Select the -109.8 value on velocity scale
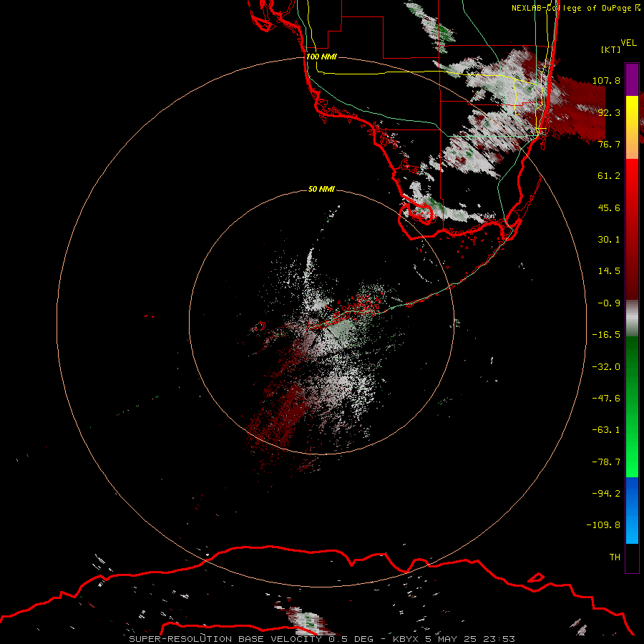Image resolution: width=644 pixels, height=644 pixels. [604, 525]
